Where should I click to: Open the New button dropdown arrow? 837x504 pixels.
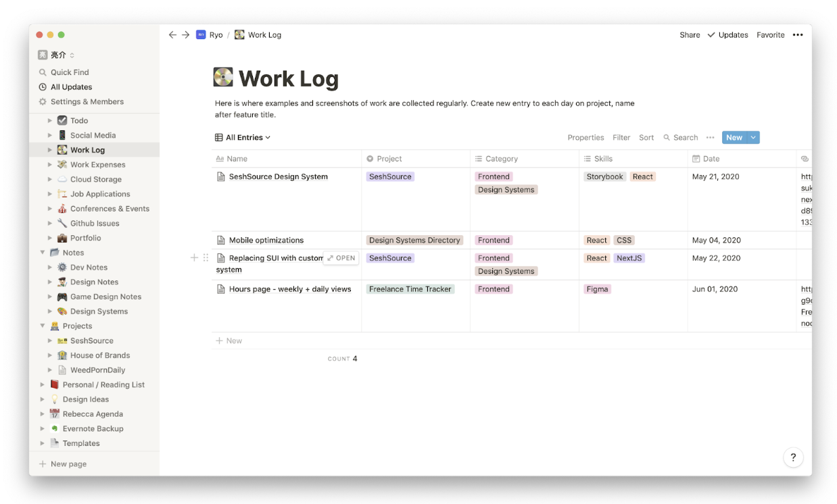(x=753, y=137)
